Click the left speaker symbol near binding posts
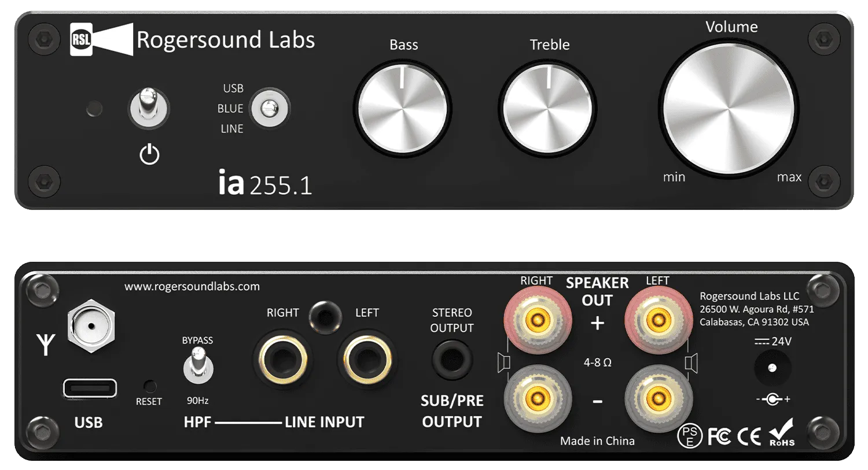This screenshot has height=470, width=868. (691, 363)
